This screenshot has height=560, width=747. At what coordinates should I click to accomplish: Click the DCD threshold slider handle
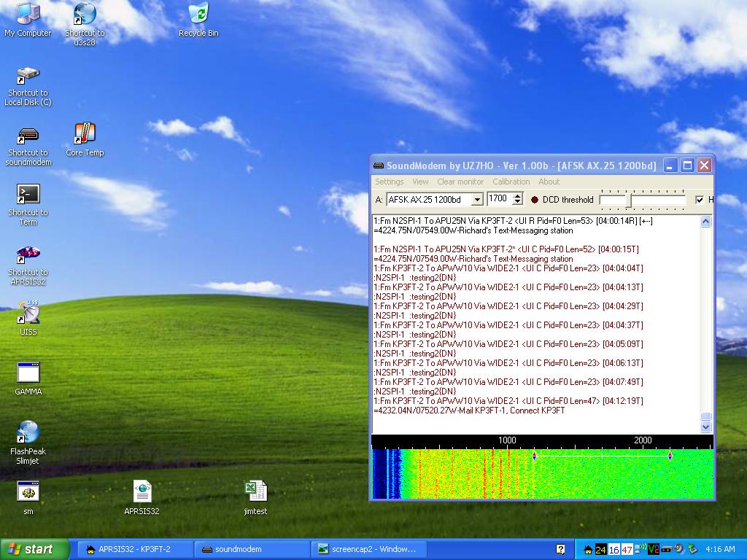[x=628, y=200]
